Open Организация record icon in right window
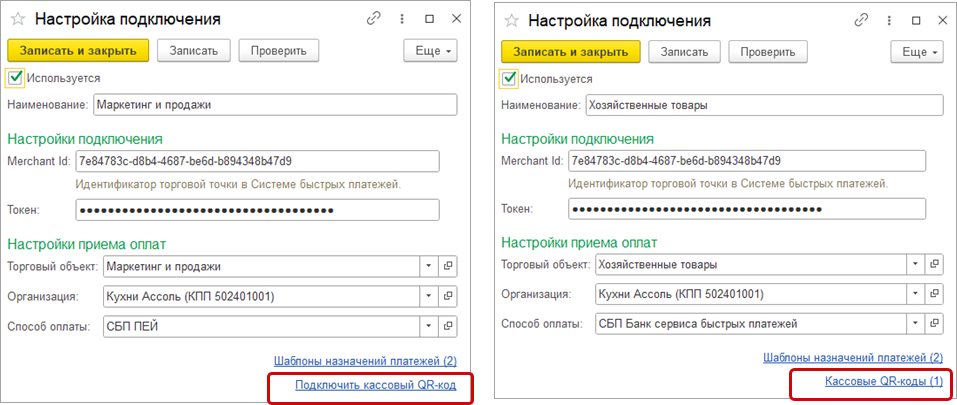 pos(934,294)
